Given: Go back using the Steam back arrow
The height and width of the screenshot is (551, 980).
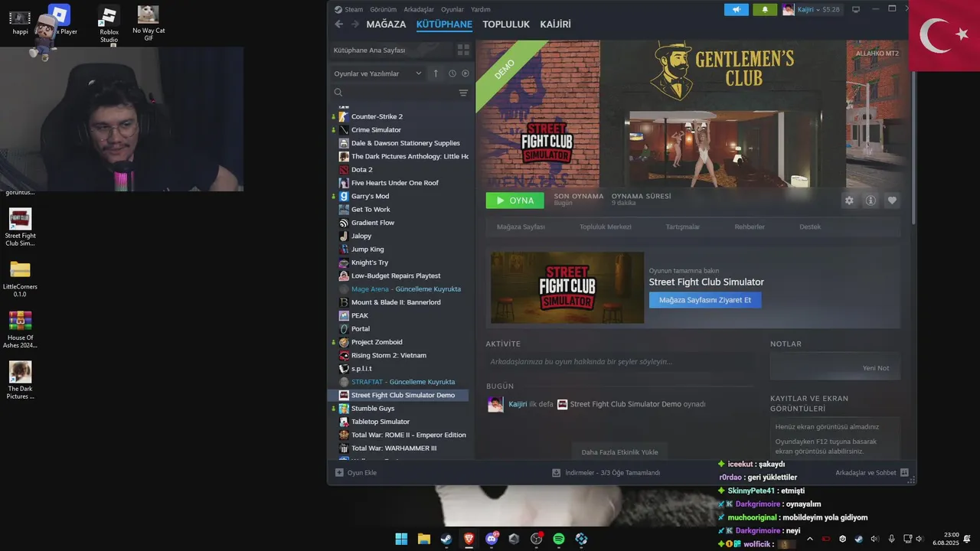Looking at the screenshot, I should point(338,24).
